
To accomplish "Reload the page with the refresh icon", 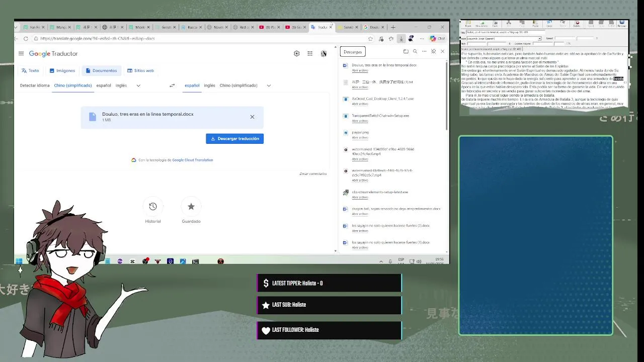I will pos(26,38).
